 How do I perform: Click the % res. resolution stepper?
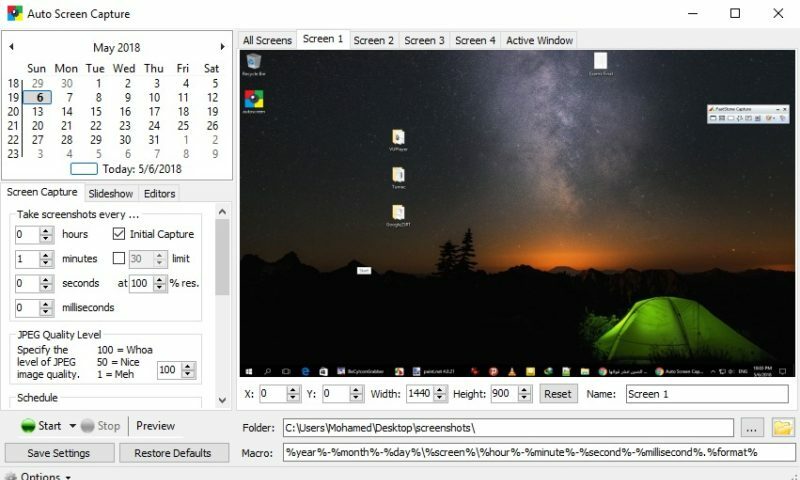[x=160, y=283]
